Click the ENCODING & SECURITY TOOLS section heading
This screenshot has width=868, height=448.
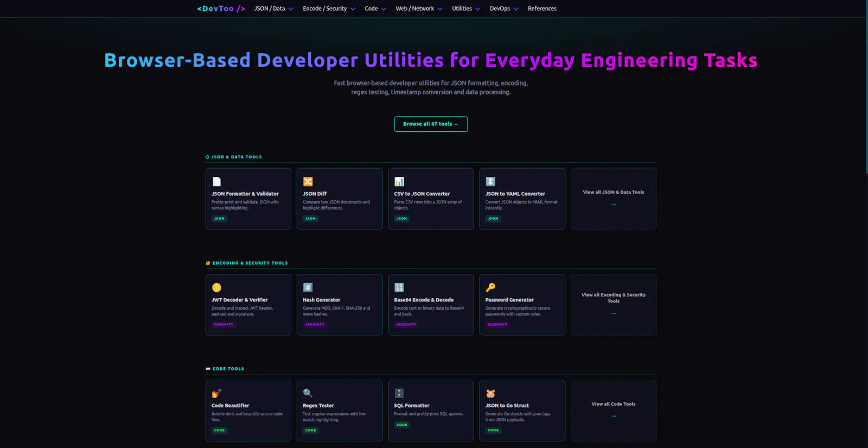point(247,263)
